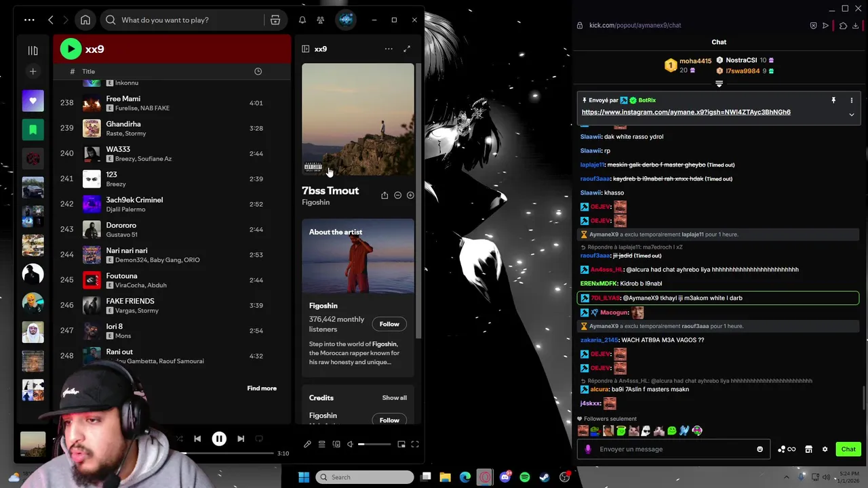Click Show all in Credits
This screenshot has height=488, width=868.
click(x=394, y=398)
